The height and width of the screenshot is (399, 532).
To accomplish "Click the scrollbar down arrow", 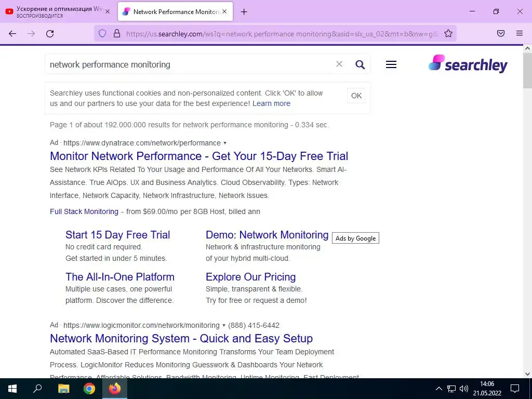I will coord(527,374).
